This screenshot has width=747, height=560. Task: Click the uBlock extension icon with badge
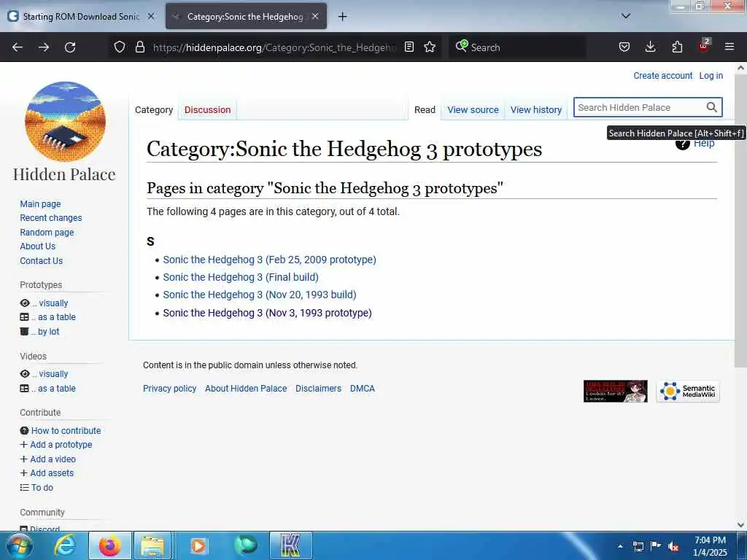pyautogui.click(x=704, y=46)
